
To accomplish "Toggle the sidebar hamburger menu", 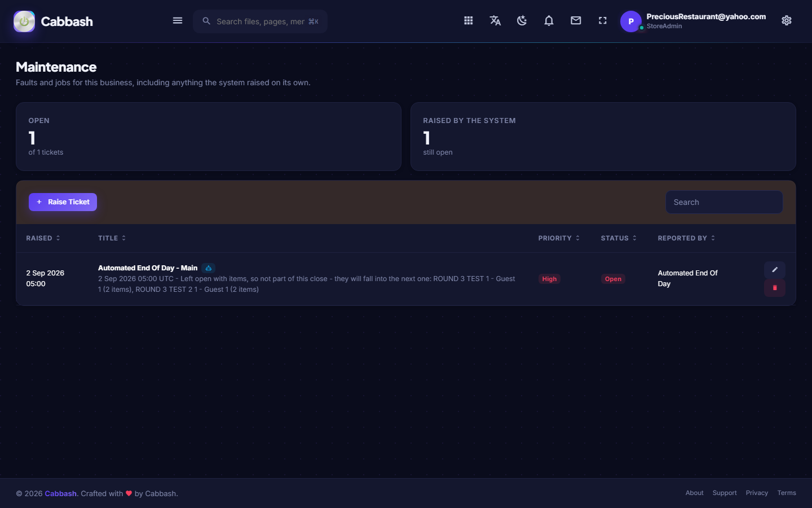I will [178, 21].
